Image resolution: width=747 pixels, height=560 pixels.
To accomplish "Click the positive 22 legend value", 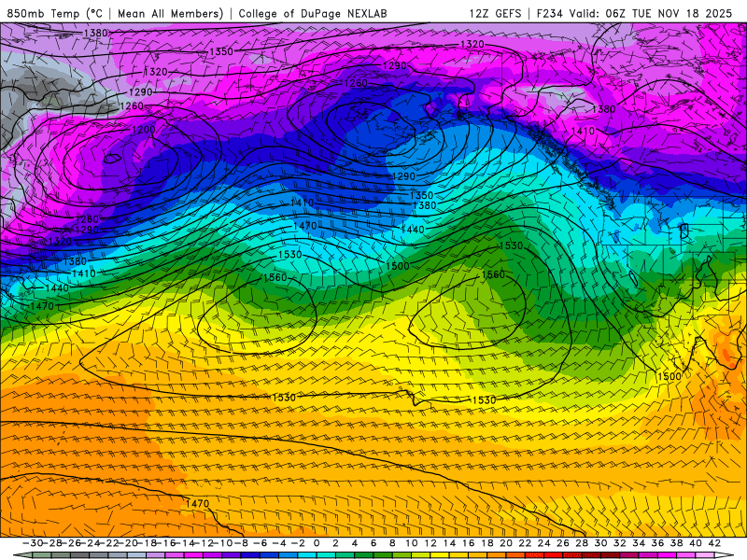I will tap(525, 543).
